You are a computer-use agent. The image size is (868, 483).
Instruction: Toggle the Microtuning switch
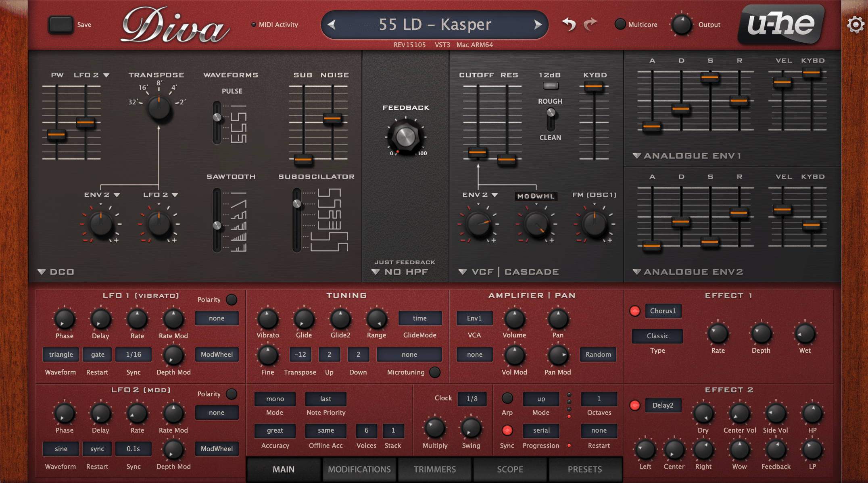pos(435,372)
